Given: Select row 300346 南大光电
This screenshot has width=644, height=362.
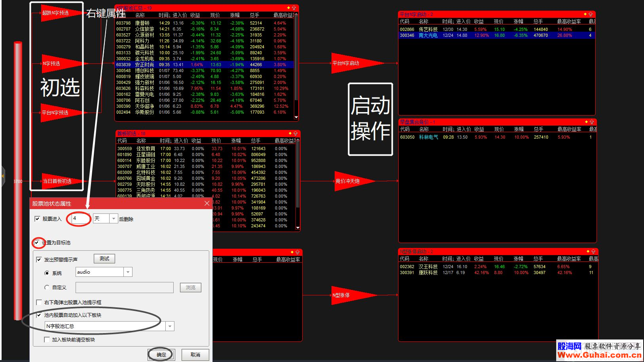Looking at the screenshot, I should click(x=497, y=35).
